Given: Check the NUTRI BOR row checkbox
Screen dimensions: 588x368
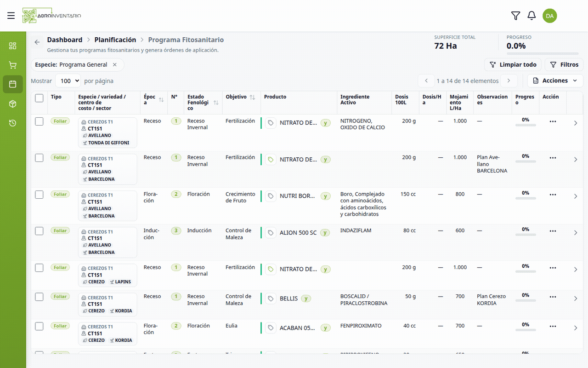Looking at the screenshot, I should pos(40,195).
